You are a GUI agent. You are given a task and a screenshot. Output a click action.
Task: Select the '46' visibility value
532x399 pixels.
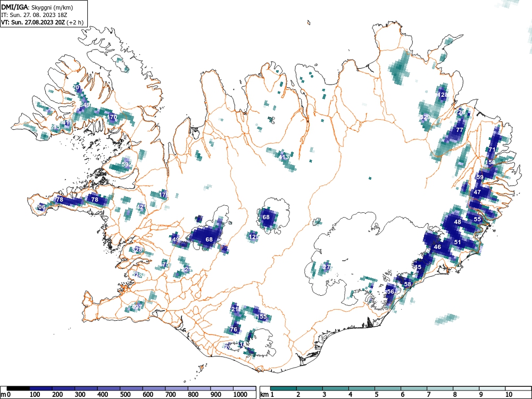[x=437, y=247]
